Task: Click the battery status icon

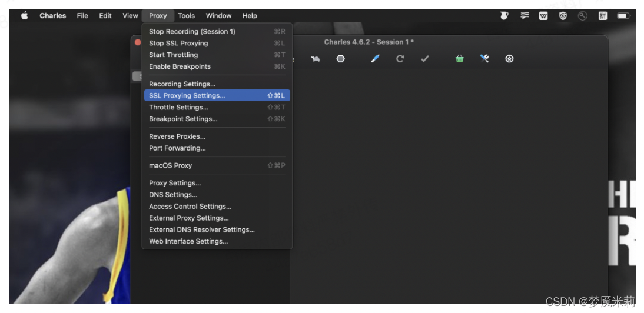Action: 623,15
